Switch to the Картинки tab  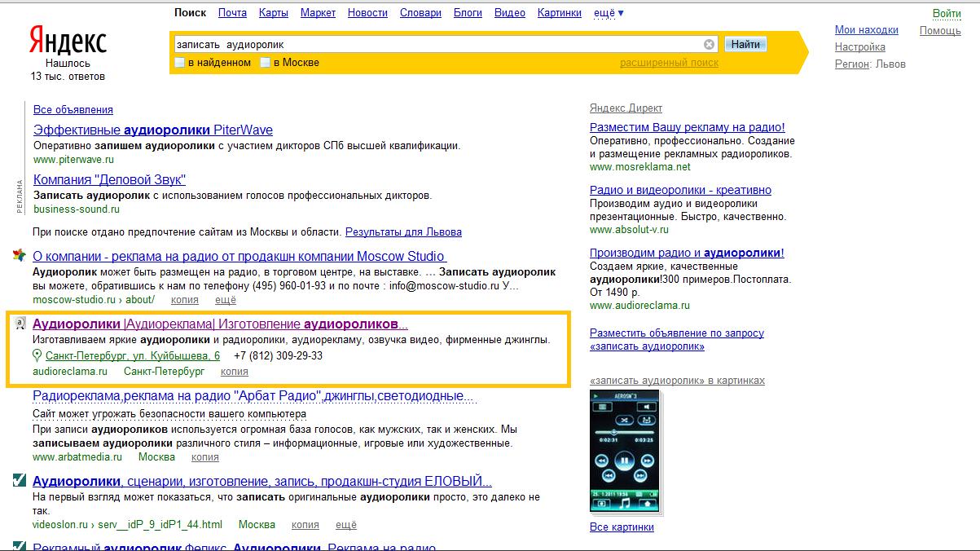tap(560, 13)
